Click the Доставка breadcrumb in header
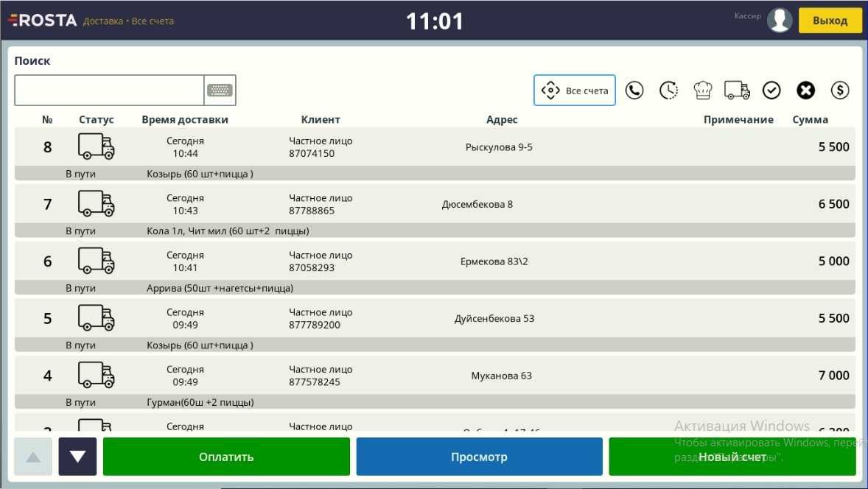Screen dimensions: 868x489 [103, 21]
